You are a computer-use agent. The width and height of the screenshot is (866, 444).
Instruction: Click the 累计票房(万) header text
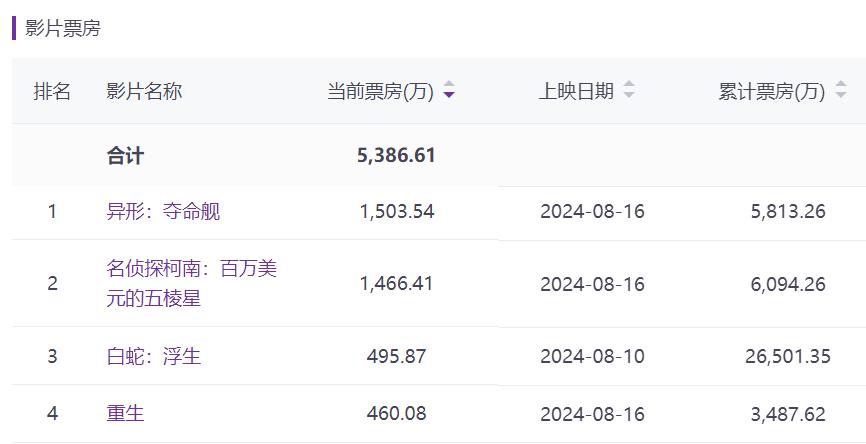point(771,91)
